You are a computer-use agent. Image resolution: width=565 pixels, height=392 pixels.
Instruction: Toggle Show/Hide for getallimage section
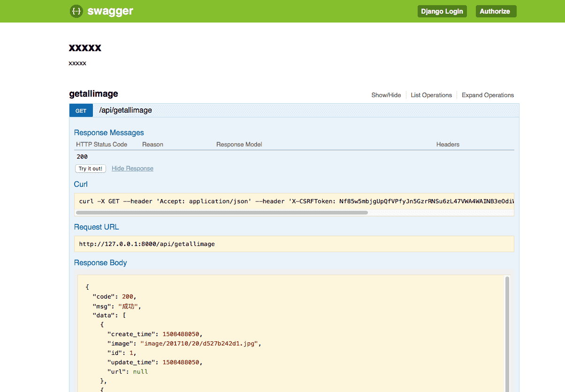tap(386, 95)
